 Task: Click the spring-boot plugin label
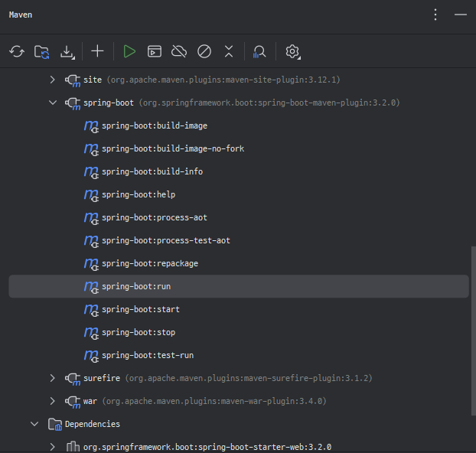[x=109, y=103]
